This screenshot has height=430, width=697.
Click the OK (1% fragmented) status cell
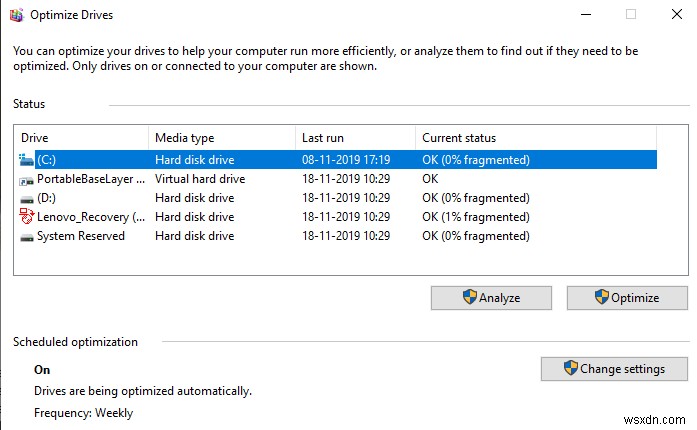pyautogui.click(x=476, y=217)
